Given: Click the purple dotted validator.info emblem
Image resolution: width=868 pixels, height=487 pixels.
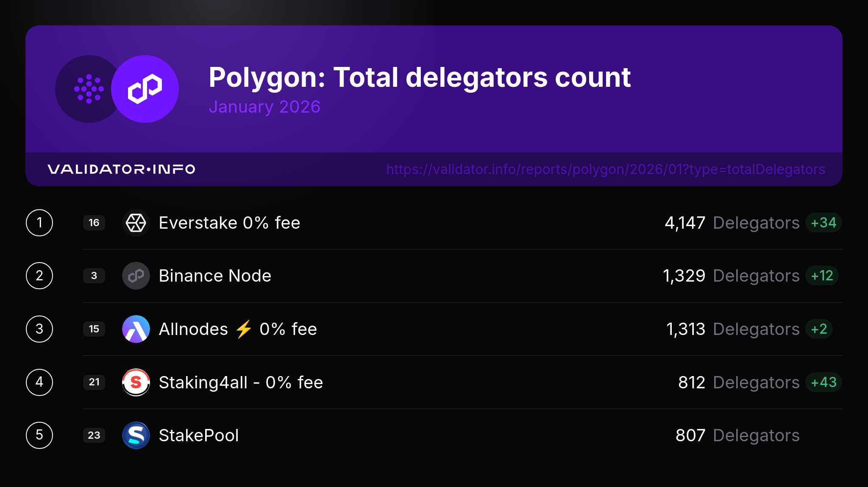Looking at the screenshot, I should (89, 89).
